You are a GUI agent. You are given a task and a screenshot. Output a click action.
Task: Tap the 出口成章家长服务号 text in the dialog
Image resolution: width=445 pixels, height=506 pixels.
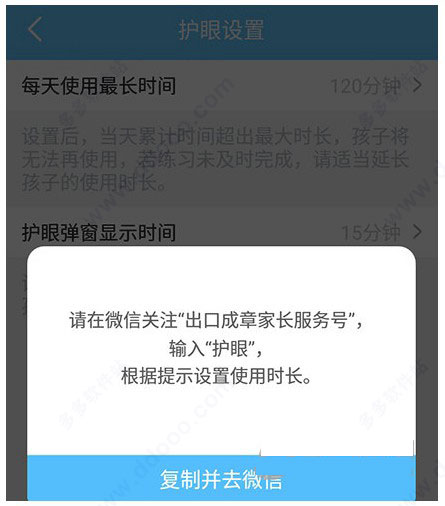pos(266,320)
